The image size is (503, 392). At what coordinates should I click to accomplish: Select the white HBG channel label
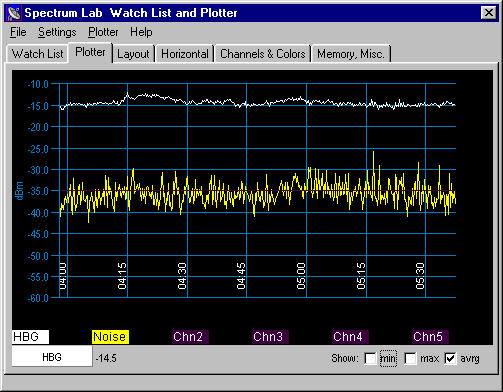(30, 337)
